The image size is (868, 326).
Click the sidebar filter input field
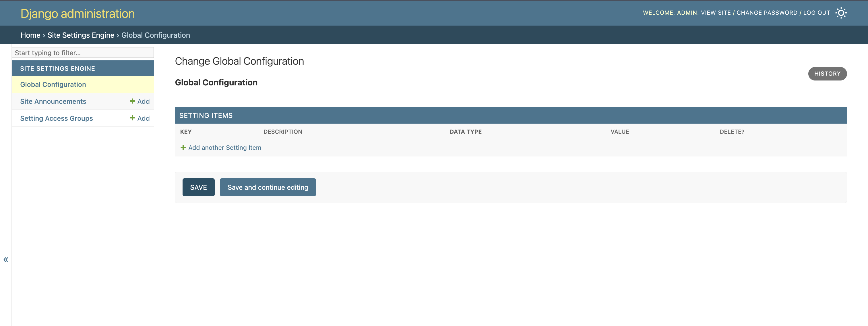83,53
